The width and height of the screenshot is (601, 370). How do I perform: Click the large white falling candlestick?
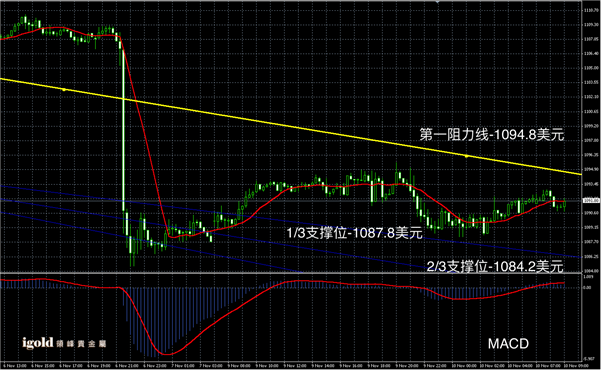point(123,130)
